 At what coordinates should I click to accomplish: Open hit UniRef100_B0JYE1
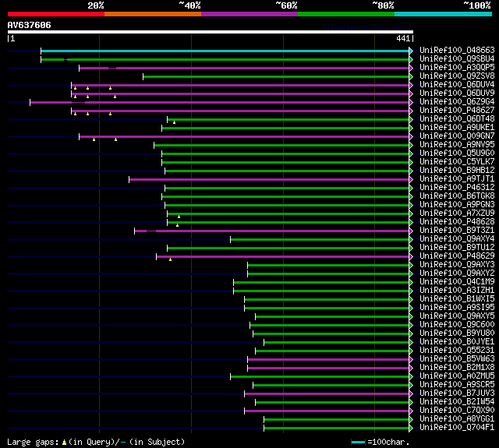pos(457,342)
